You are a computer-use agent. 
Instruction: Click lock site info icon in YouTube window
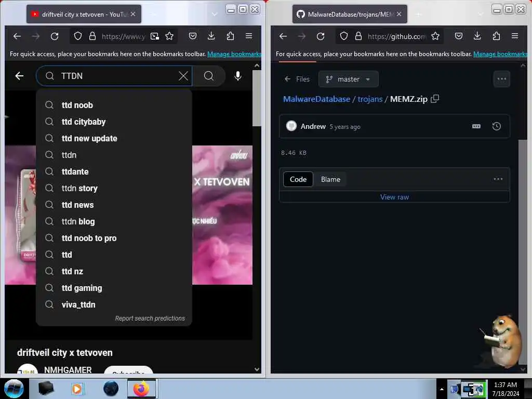tap(92, 36)
